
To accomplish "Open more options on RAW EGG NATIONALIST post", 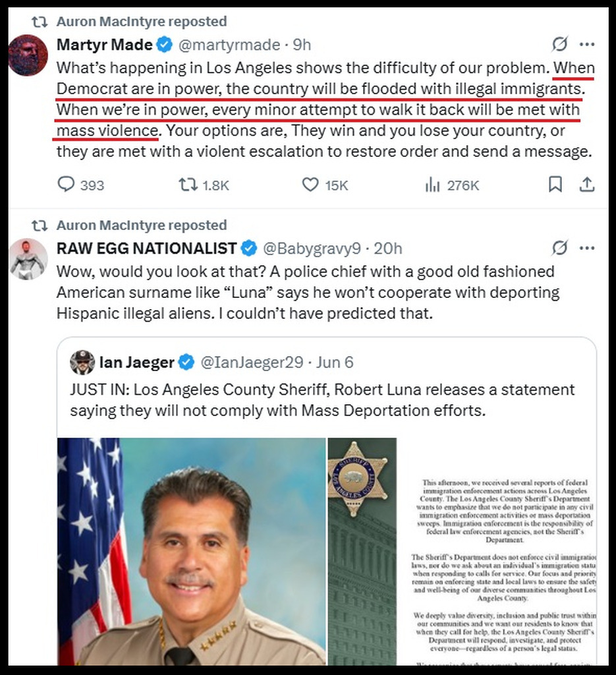I will click(586, 249).
